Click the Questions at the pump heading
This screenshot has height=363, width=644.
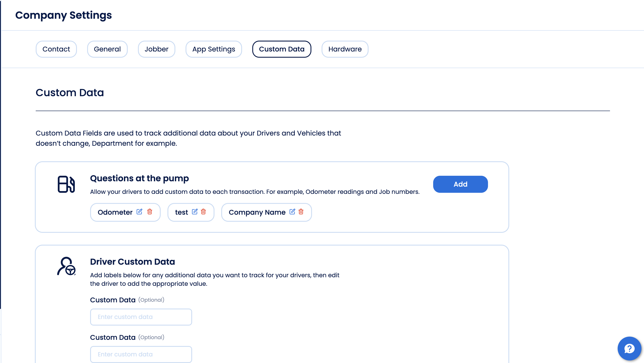click(x=139, y=178)
